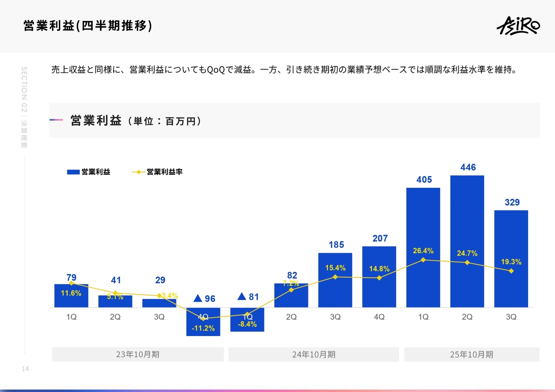Click the slide title 営業利益(四半期推移)
The width and height of the screenshot is (555, 392).
tap(88, 26)
